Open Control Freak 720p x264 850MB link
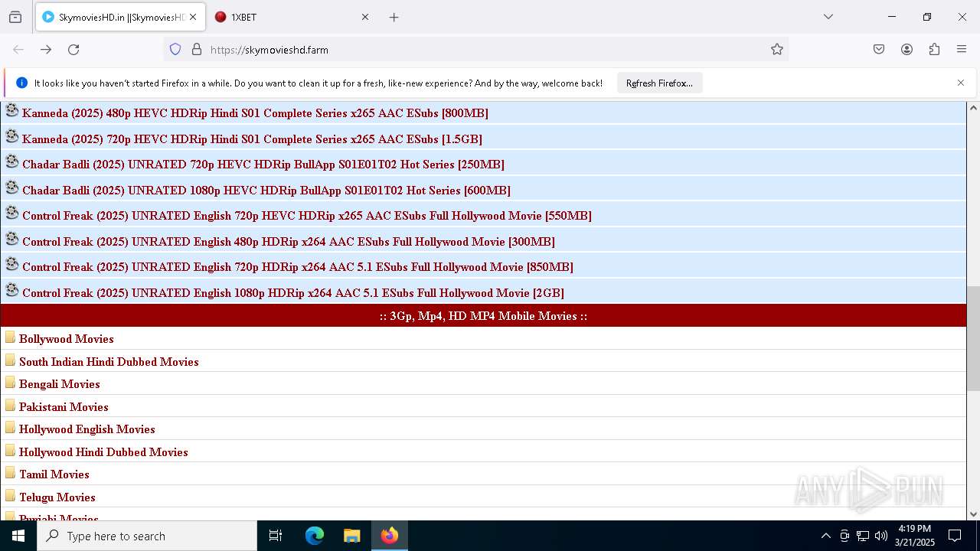 point(298,267)
